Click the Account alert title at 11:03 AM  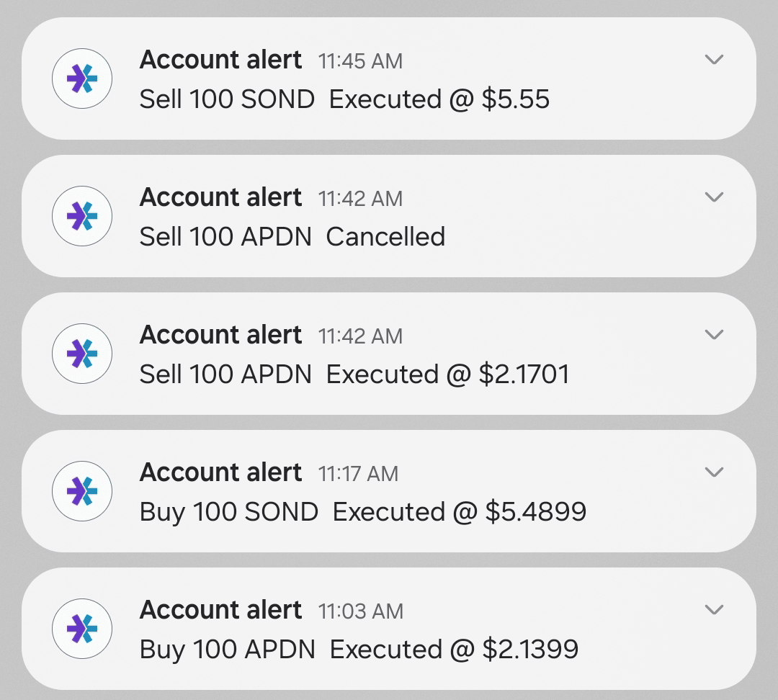[x=220, y=610]
